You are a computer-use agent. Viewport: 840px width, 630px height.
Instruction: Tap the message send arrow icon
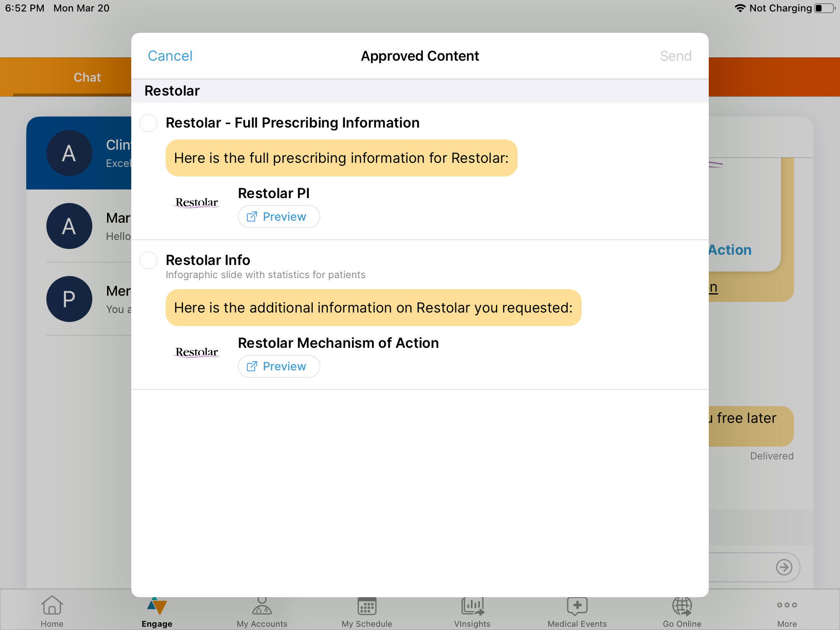tap(784, 567)
